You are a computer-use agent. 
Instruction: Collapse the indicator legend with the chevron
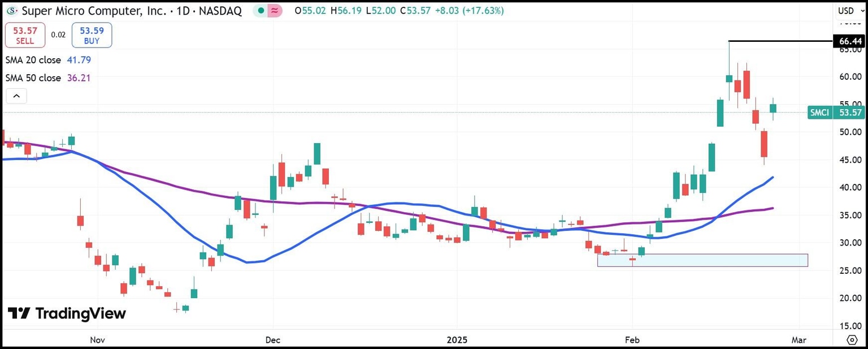tap(16, 96)
